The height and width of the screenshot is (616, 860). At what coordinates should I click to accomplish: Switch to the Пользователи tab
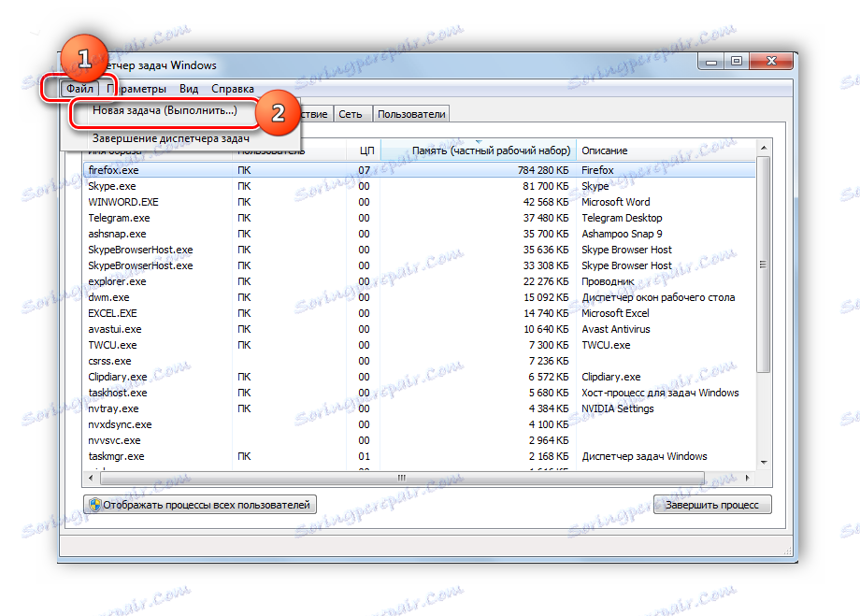point(411,114)
